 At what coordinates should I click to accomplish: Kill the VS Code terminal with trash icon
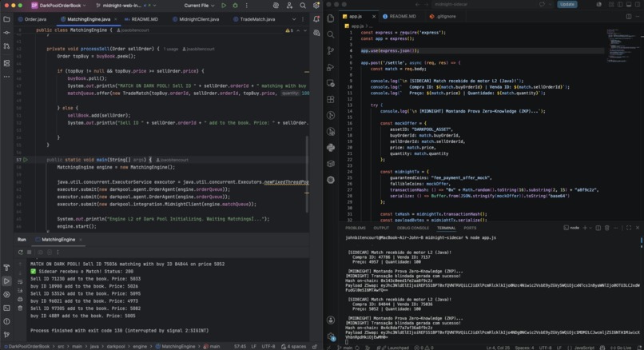pyautogui.click(x=606, y=228)
